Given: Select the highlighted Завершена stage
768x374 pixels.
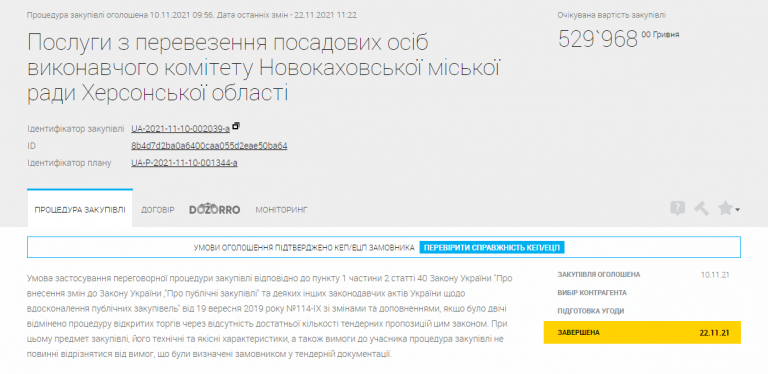Looking at the screenshot, I should 642,332.
